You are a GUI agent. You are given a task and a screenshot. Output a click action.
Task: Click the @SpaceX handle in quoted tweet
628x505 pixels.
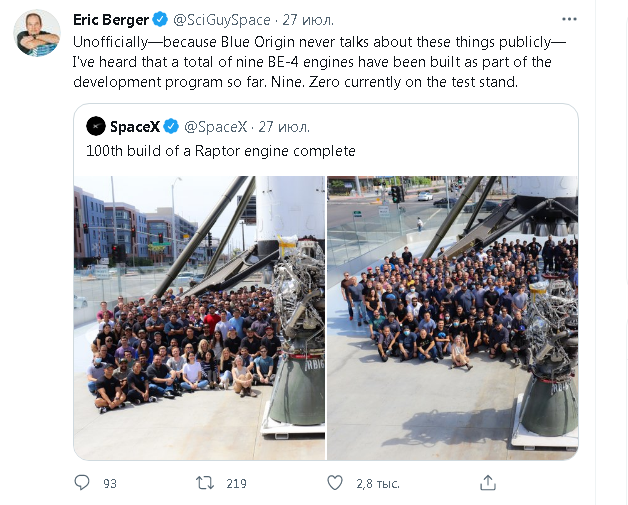pyautogui.click(x=215, y=127)
